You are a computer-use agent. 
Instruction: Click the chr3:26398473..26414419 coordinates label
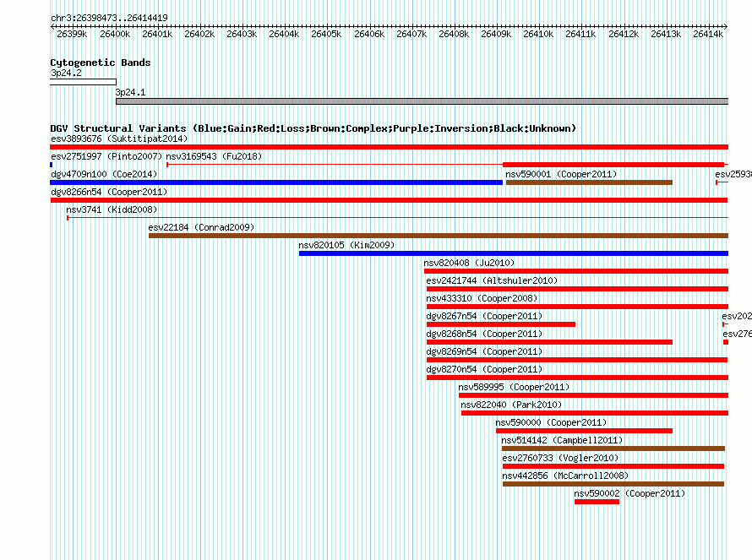click(x=109, y=18)
